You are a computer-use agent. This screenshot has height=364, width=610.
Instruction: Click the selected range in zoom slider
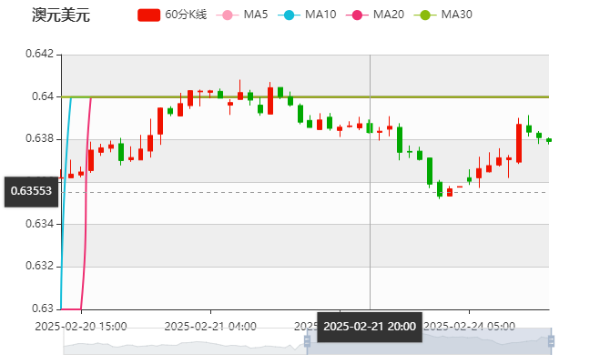pyautogui.click(x=429, y=341)
